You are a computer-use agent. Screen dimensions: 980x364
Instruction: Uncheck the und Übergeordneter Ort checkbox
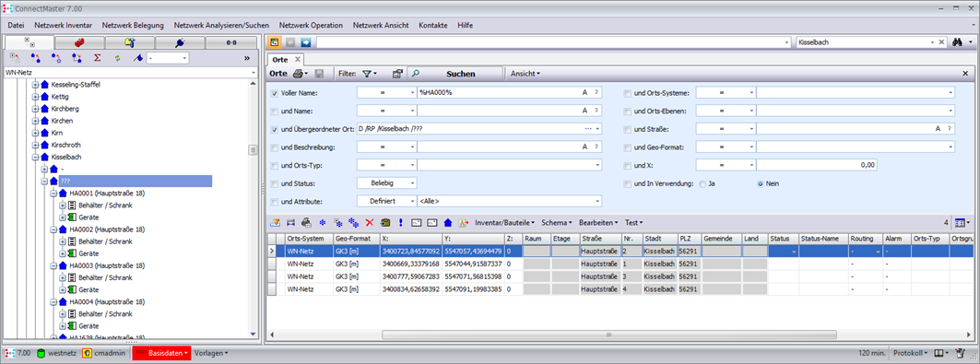click(x=275, y=129)
